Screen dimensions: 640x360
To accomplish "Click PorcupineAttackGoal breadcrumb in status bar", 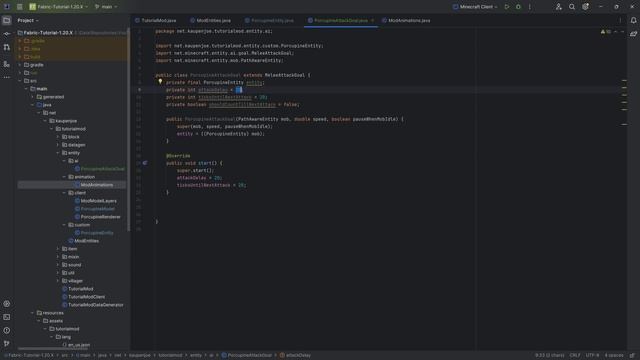I will click(247, 356).
